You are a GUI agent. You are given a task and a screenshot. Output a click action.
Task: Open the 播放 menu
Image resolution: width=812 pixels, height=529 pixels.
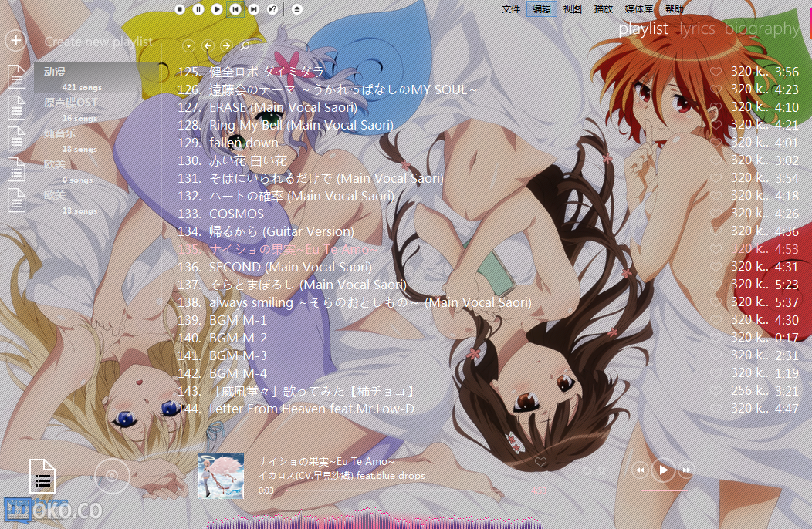[x=604, y=8]
